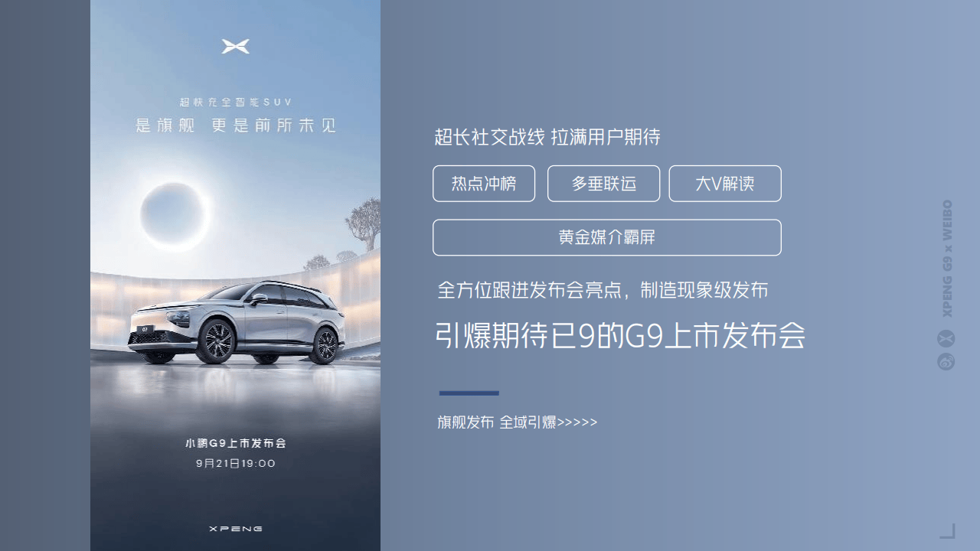Click the 旗舰发布 全域引爆>>>>> text
The image size is (980, 551).
[x=518, y=422]
